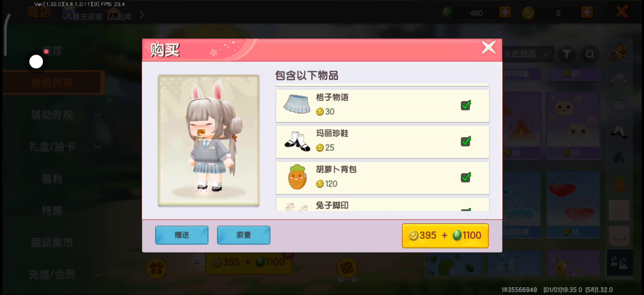The height and width of the screenshot is (295, 644).
Task: Click the bunny outfit character preview
Action: coord(209,140)
